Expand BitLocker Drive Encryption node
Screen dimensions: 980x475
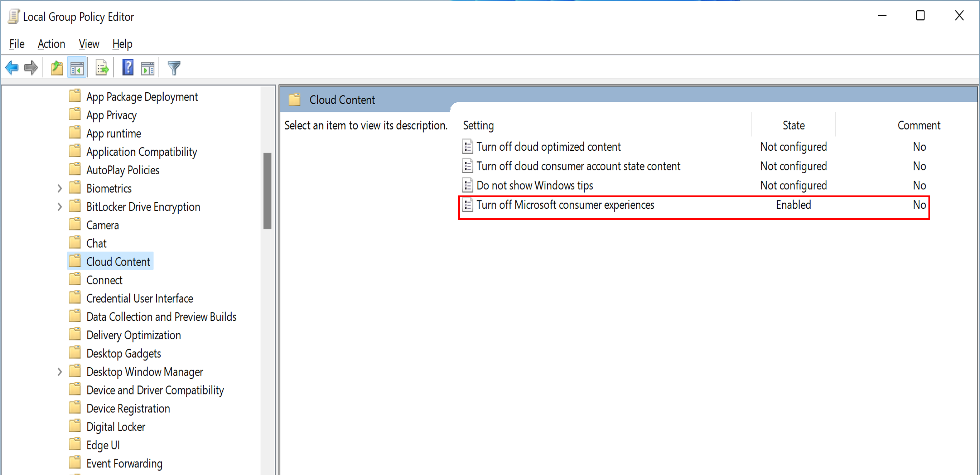coord(60,207)
